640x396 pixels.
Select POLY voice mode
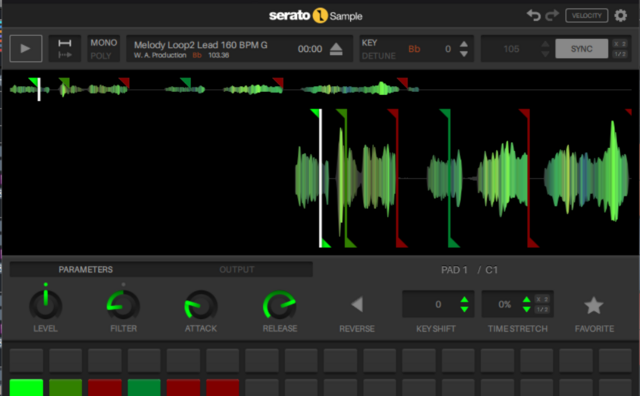(x=101, y=56)
